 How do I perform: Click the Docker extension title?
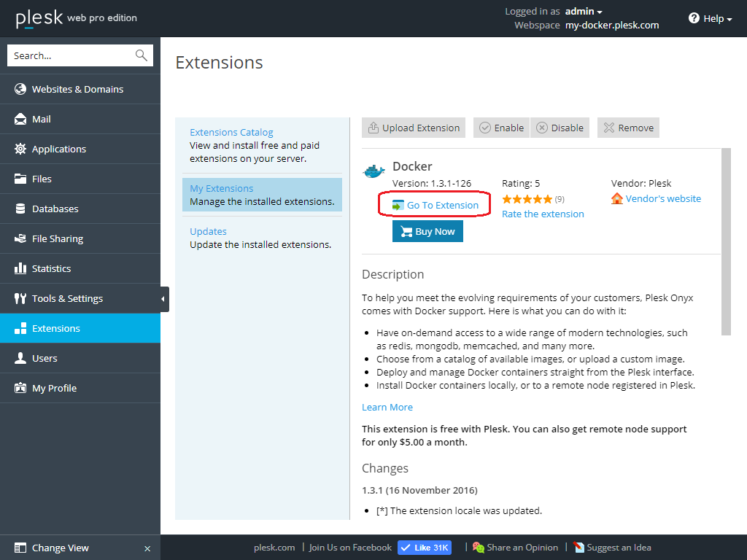coord(412,166)
